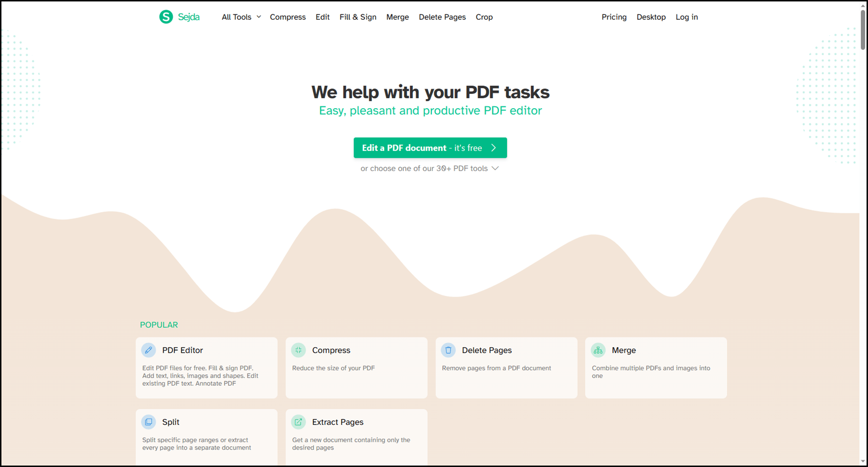Image resolution: width=868 pixels, height=467 pixels.
Task: Select Delete Pages in the top menu
Action: click(x=442, y=17)
